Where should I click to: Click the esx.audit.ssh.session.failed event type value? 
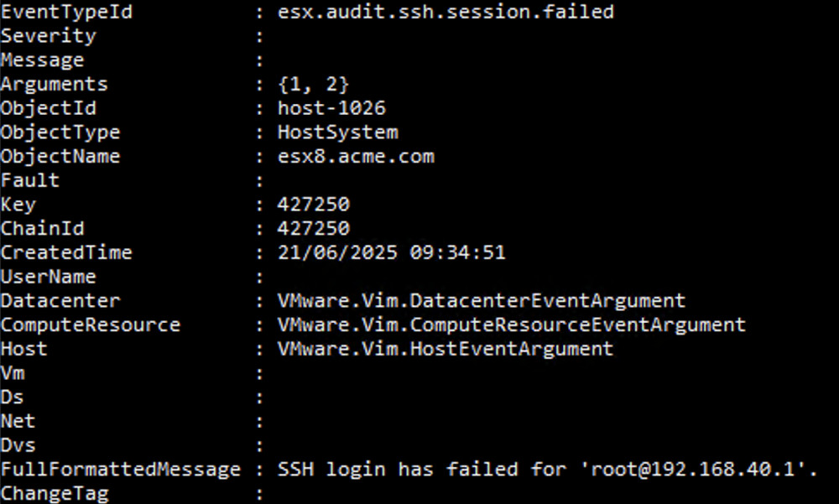pos(446,12)
